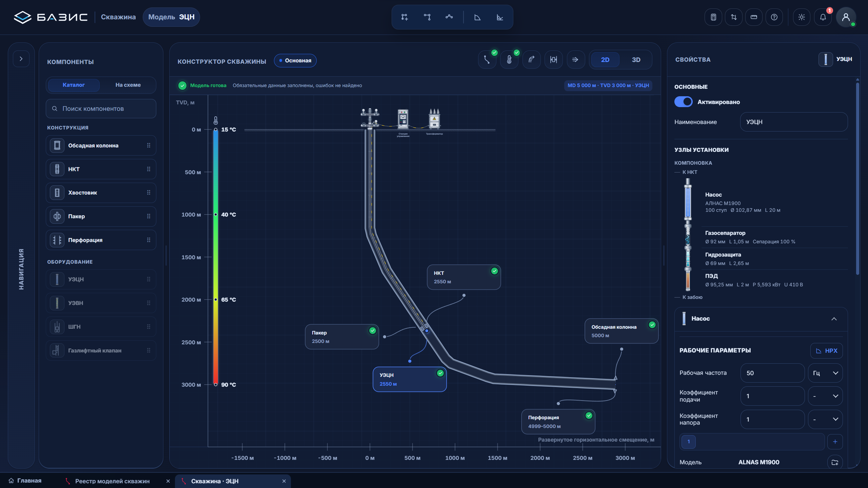868x488 pixels.
Task: Open the curve chart tool in toolbar
Action: (477, 17)
